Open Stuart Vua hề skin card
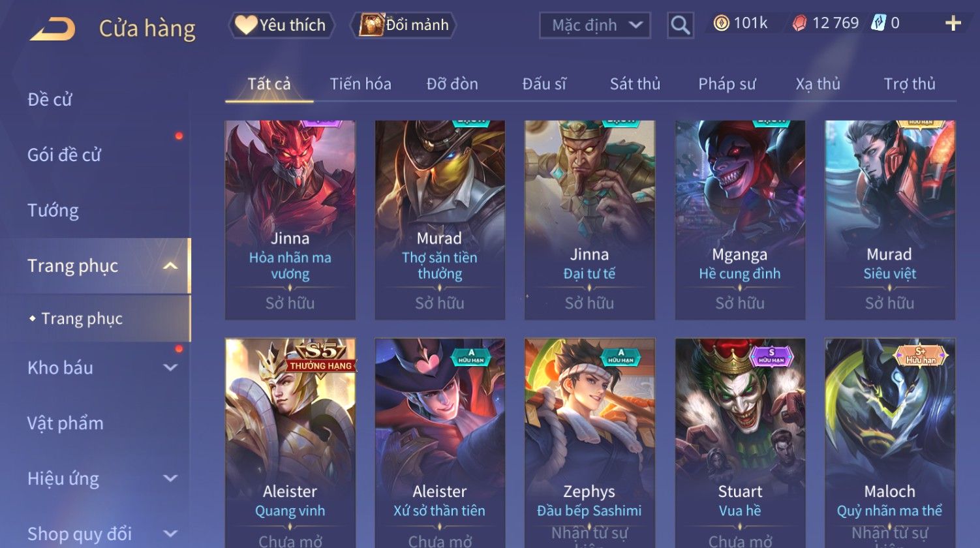The image size is (980, 548). coord(740,443)
